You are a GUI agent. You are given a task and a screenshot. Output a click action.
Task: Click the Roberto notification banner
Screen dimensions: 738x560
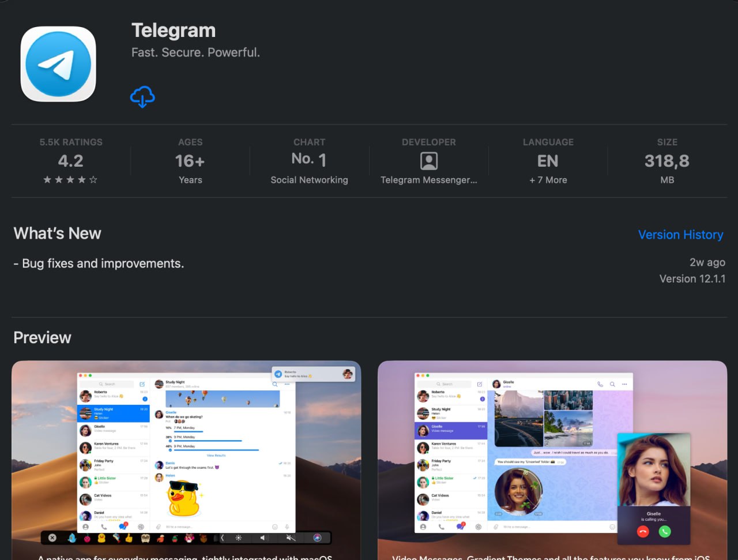(314, 374)
